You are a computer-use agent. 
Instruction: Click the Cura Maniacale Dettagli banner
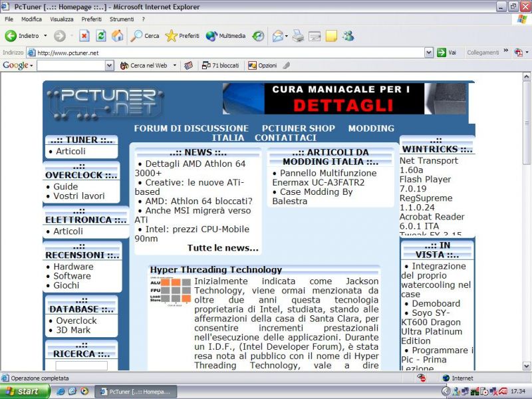click(344, 98)
